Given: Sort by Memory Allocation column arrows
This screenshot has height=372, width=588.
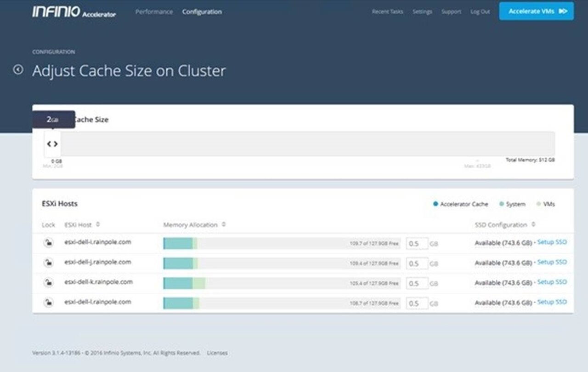Looking at the screenshot, I should pos(224,225).
